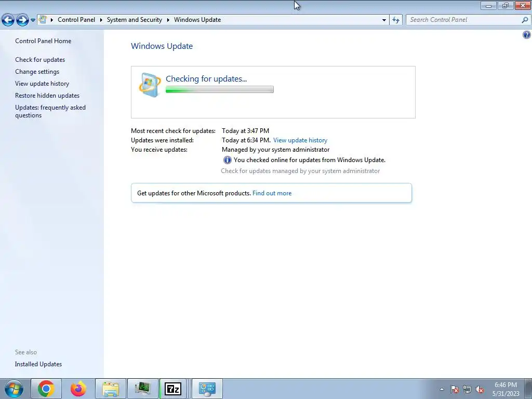The width and height of the screenshot is (532, 399).
Task: Open Updates: frequently asked questions
Action: pyautogui.click(x=50, y=111)
